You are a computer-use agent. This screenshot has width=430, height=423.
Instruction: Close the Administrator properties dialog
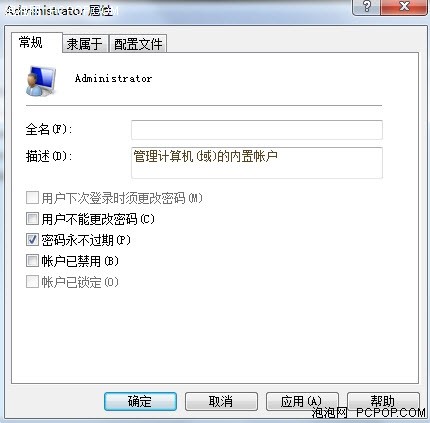point(404,6)
